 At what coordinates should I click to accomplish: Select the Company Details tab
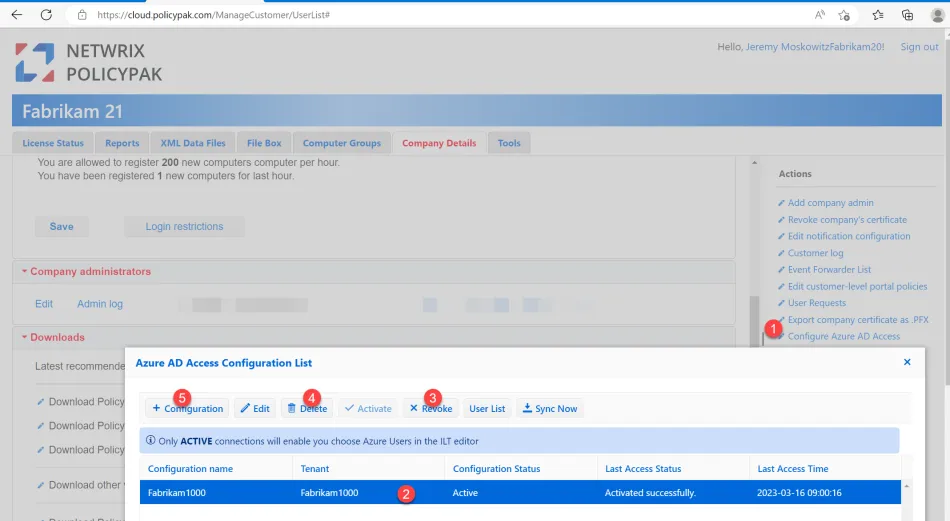439,143
